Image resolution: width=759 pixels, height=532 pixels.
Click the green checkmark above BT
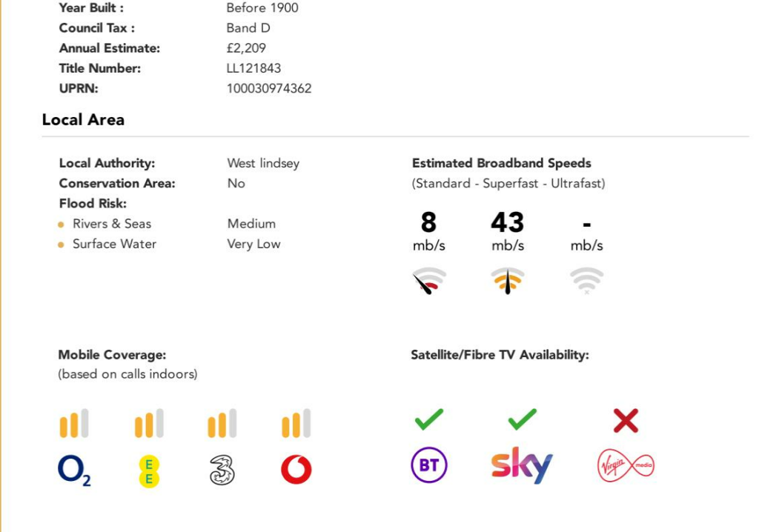pyautogui.click(x=429, y=419)
